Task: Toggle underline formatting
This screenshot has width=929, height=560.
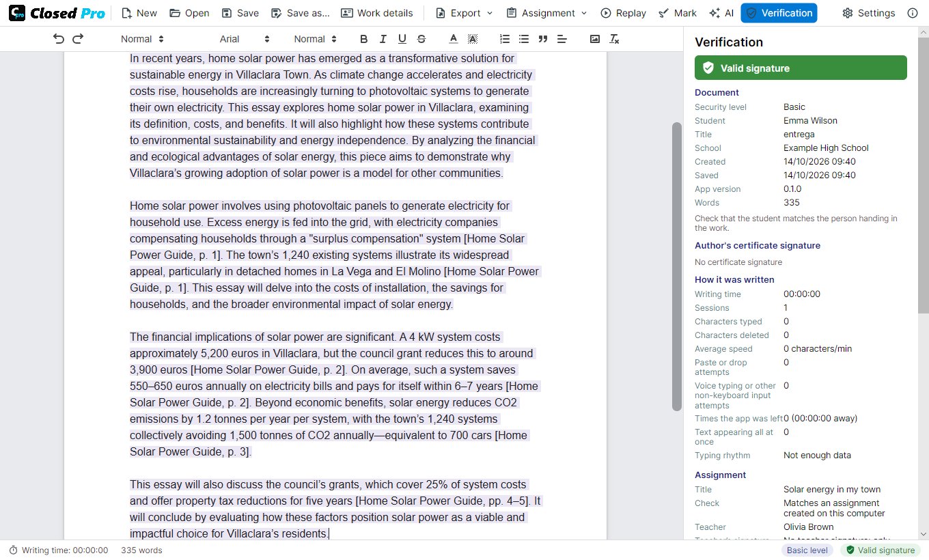Action: point(402,39)
